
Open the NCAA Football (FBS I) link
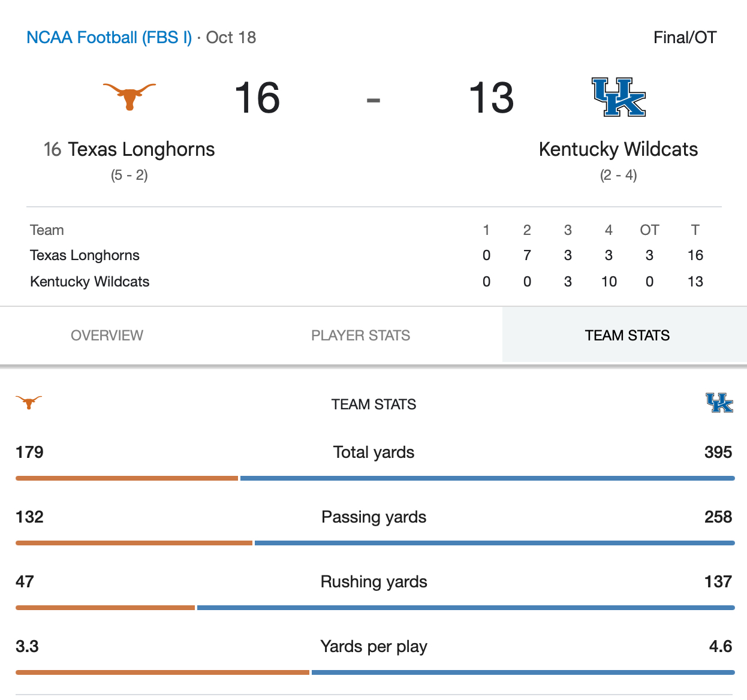[109, 37]
